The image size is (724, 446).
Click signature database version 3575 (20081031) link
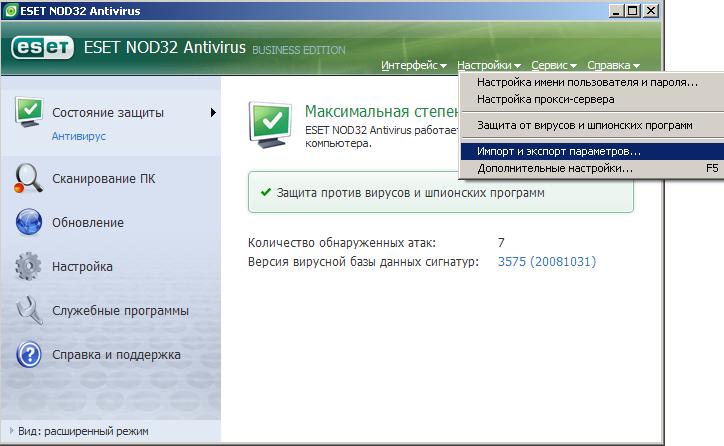(547, 262)
